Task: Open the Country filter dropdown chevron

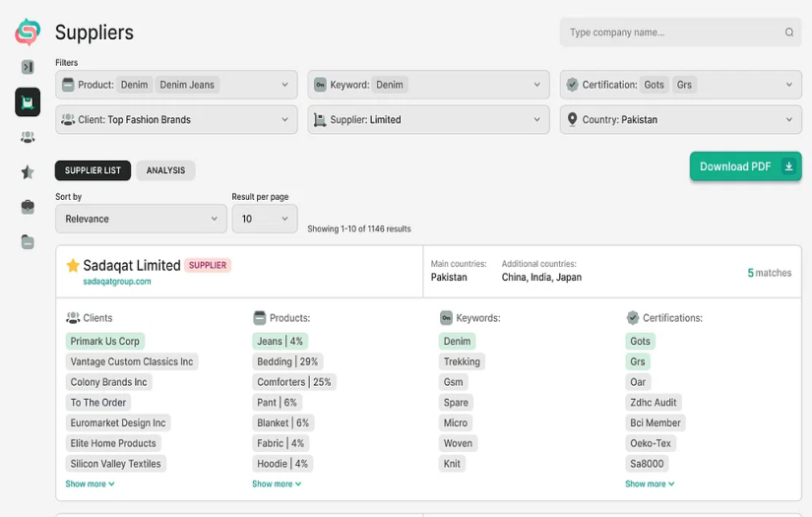Action: (788, 120)
